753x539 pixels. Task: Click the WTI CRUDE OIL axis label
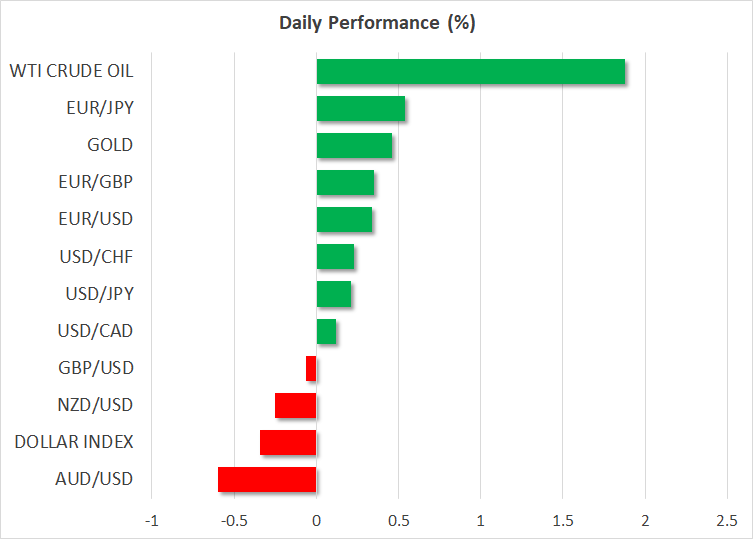71,71
